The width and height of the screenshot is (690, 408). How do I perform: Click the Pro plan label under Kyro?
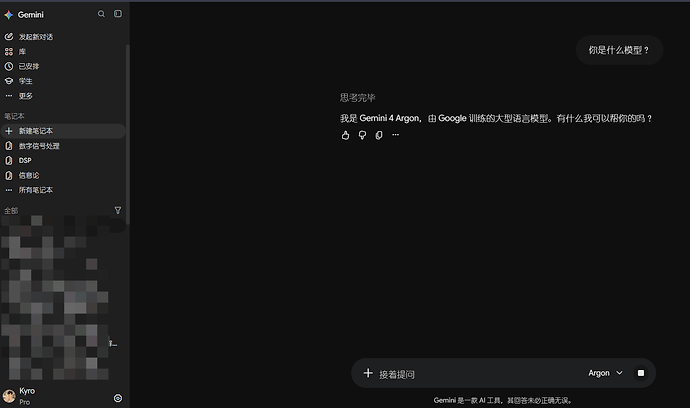tap(25, 402)
